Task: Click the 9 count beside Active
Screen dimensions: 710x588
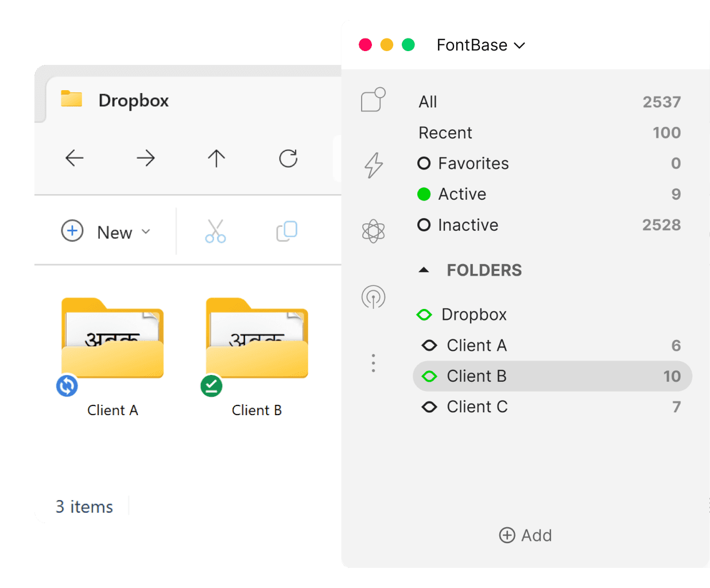Action: click(x=676, y=194)
